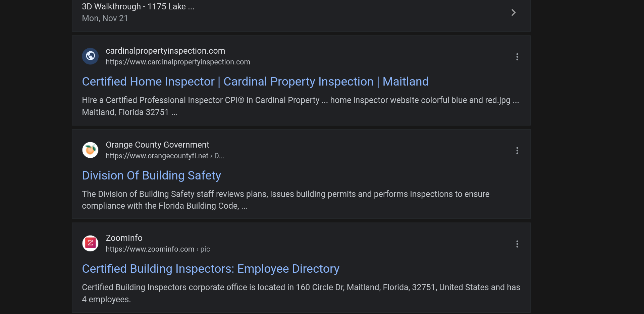Image resolution: width=644 pixels, height=314 pixels.
Task: Click the cardinalpropertyinspection.com globe favicon
Action: pos(90,56)
